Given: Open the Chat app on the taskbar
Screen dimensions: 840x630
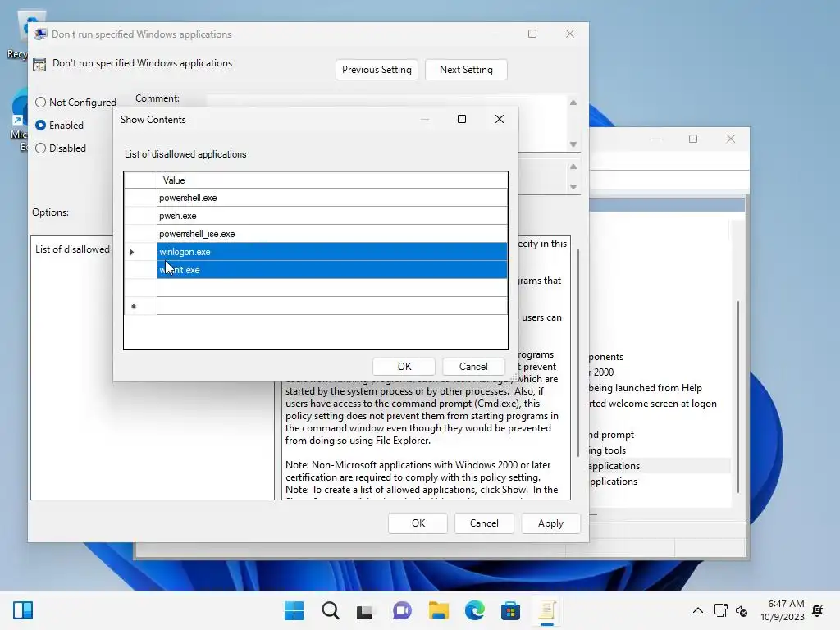Looking at the screenshot, I should click(402, 610).
